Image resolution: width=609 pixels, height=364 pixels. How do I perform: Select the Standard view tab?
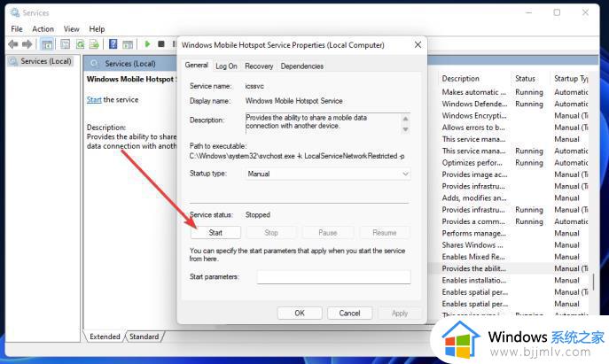[144, 337]
